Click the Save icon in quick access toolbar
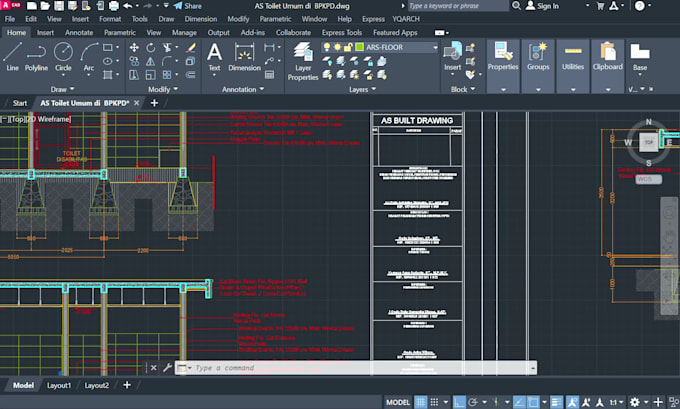 59,6
